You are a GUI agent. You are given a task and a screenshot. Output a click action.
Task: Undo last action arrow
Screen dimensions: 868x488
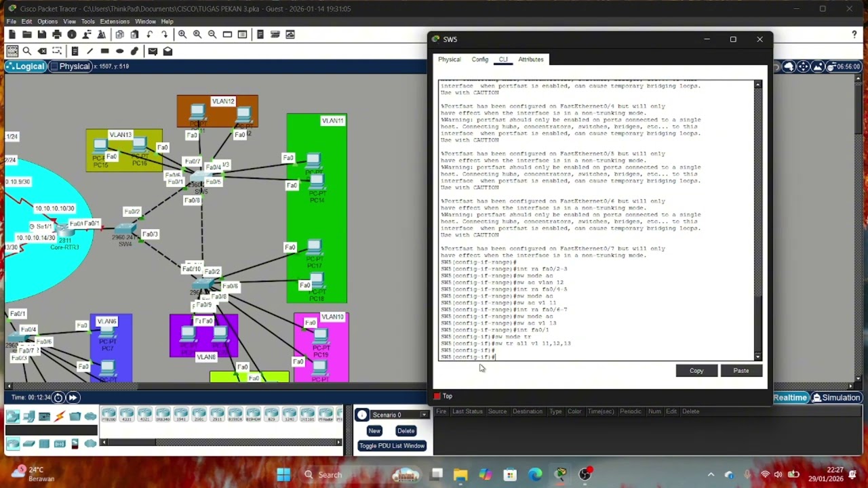click(150, 35)
